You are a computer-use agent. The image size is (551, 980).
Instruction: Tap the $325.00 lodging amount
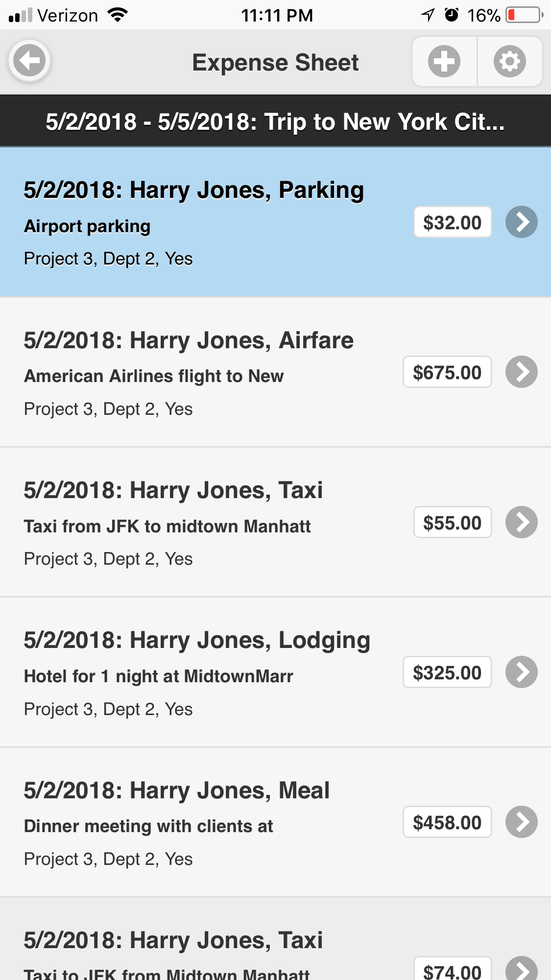click(447, 672)
